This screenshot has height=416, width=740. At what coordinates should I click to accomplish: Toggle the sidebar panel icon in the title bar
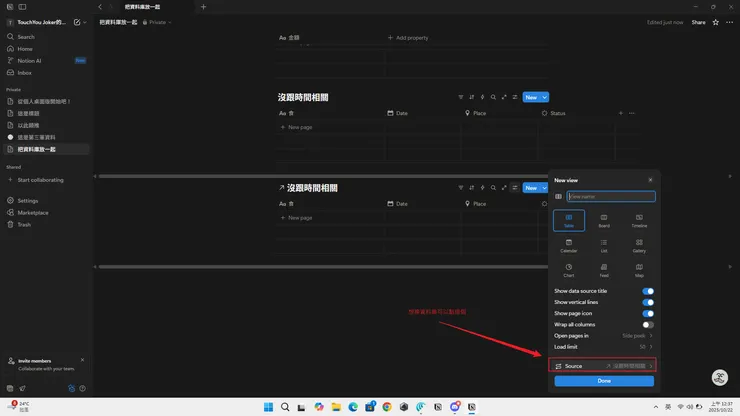22,7
